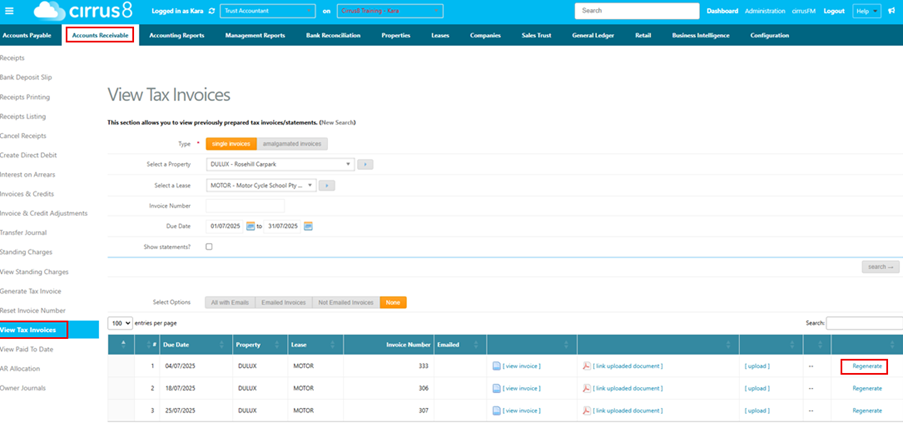The height and width of the screenshot is (423, 903).
Task: Sort by the first column arrow
Action: click(122, 345)
